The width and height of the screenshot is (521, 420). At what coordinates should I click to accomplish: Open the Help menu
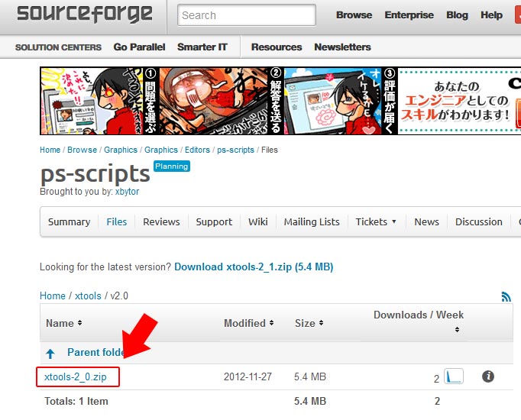[491, 15]
